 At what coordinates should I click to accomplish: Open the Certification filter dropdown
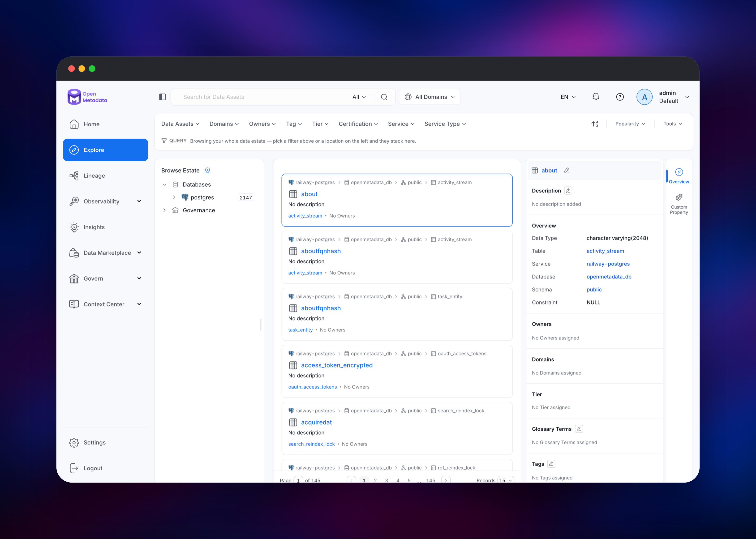pyautogui.click(x=358, y=124)
